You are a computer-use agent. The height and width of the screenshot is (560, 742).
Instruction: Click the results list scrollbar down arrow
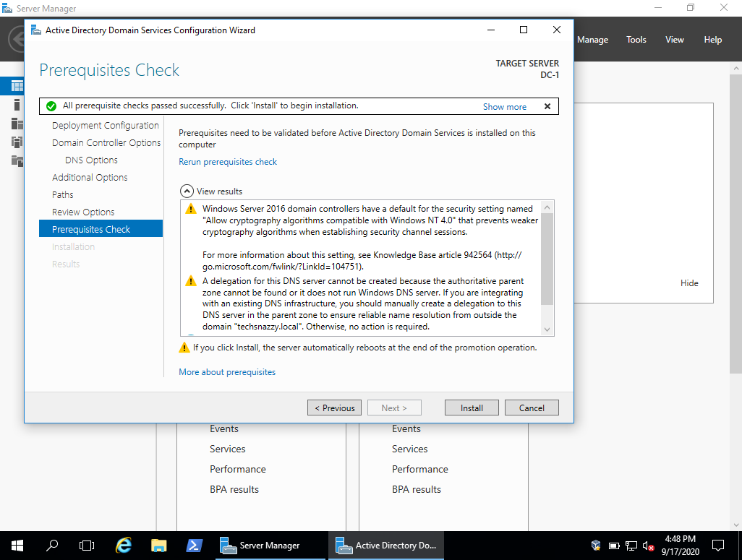pyautogui.click(x=547, y=329)
